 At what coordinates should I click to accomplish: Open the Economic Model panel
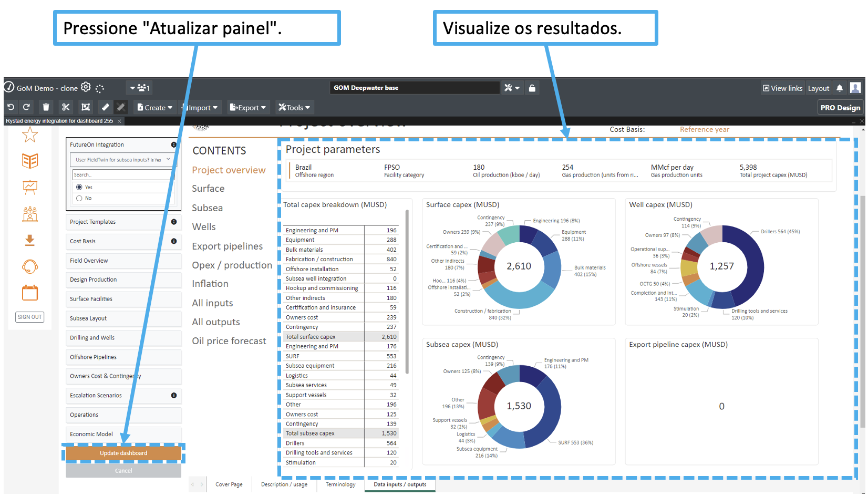coord(123,434)
